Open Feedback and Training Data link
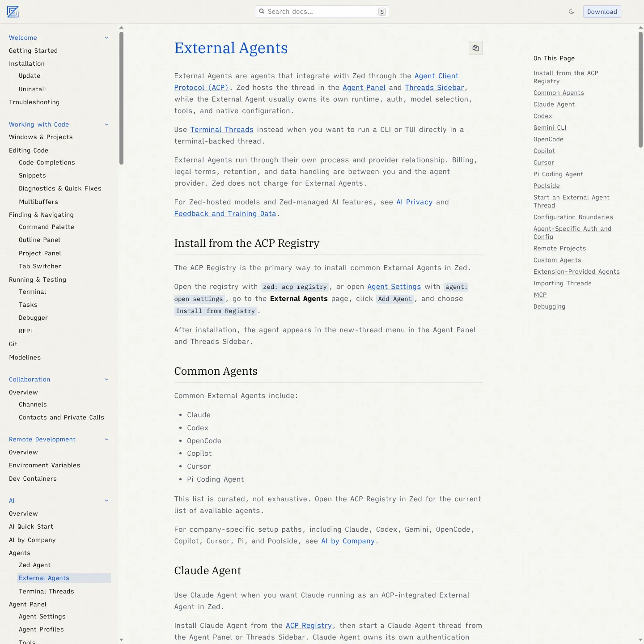Screen dimensions: 644x644 click(225, 214)
